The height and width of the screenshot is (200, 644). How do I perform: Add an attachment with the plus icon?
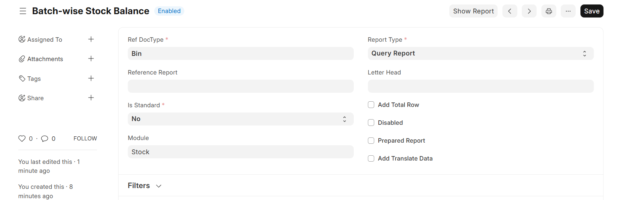pyautogui.click(x=91, y=58)
